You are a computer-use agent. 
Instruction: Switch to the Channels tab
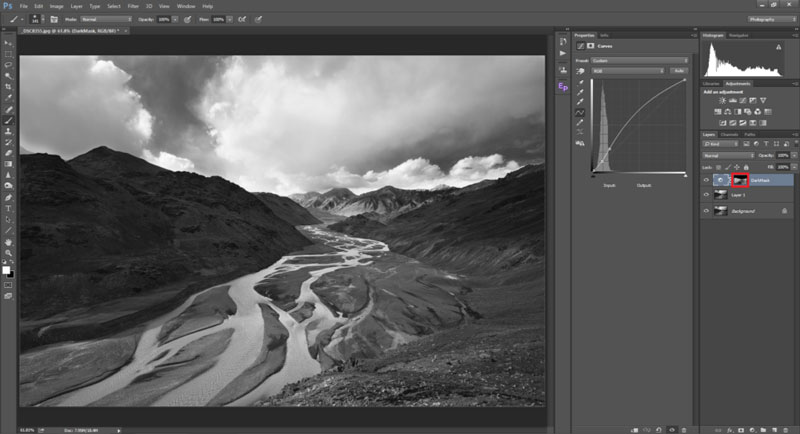pyautogui.click(x=729, y=133)
